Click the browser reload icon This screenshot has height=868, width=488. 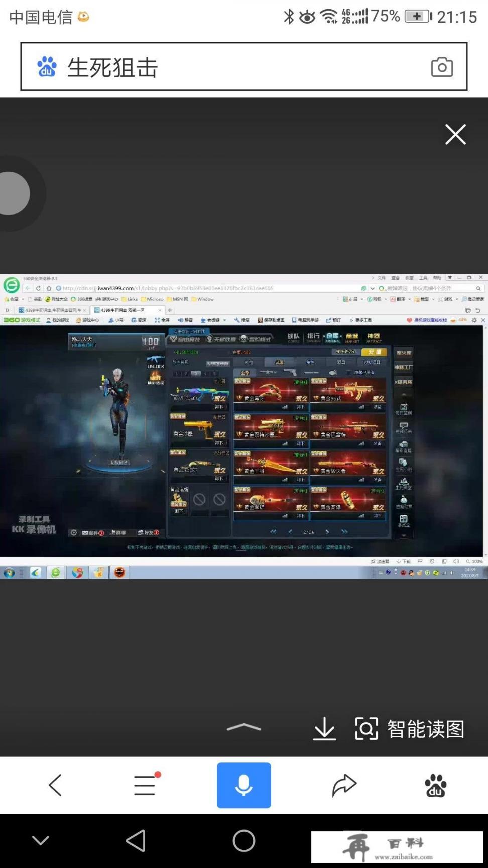coord(38,288)
